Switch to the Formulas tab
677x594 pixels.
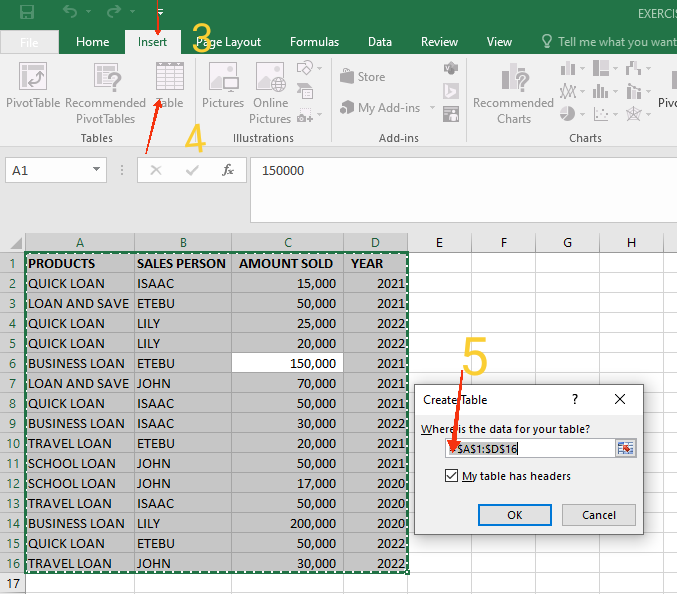click(314, 42)
